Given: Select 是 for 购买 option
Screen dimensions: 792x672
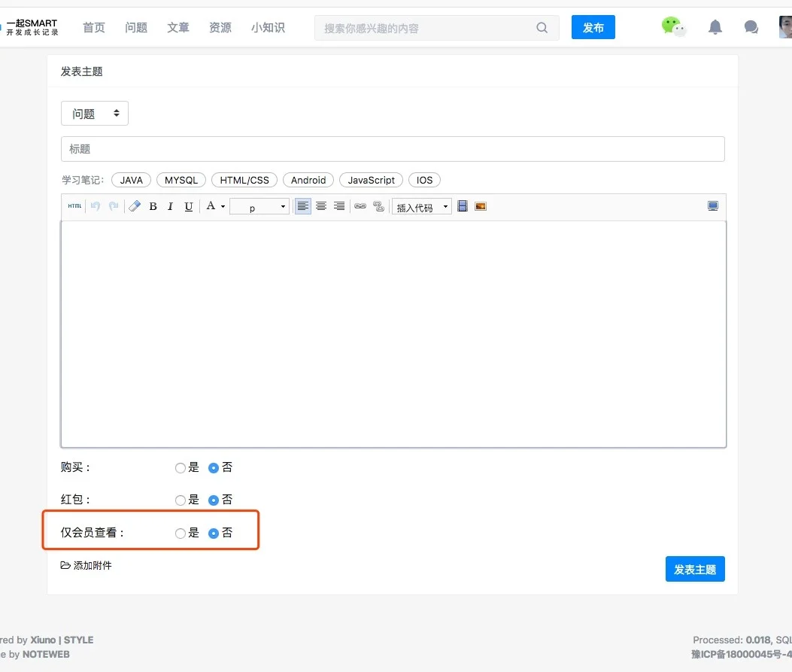Looking at the screenshot, I should tap(181, 468).
